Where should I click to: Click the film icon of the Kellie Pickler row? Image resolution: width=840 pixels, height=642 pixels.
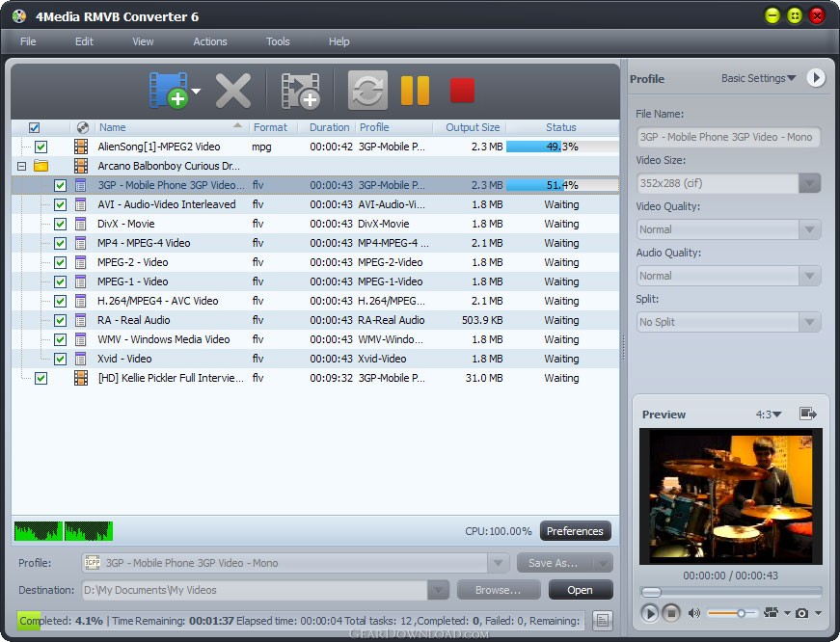click(81, 378)
